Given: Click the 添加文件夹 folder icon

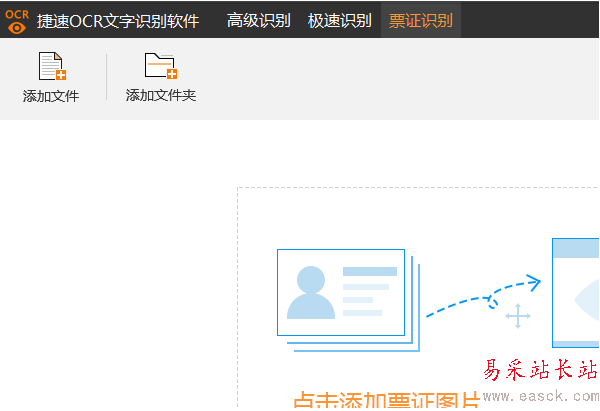Looking at the screenshot, I should coord(161,65).
